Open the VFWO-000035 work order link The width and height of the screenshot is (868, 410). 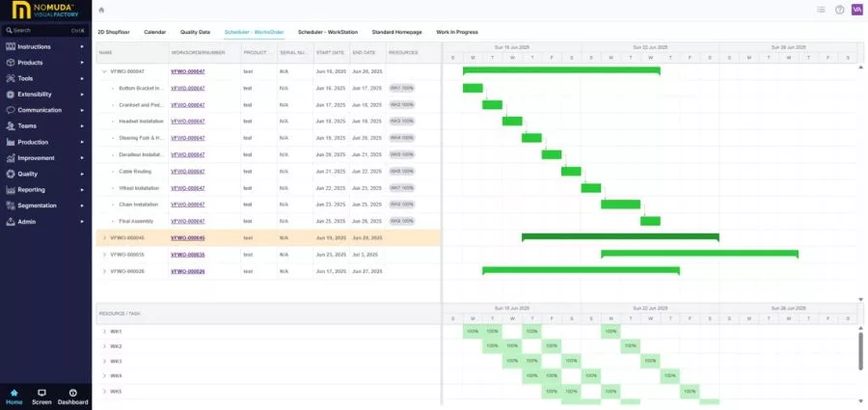(188, 255)
